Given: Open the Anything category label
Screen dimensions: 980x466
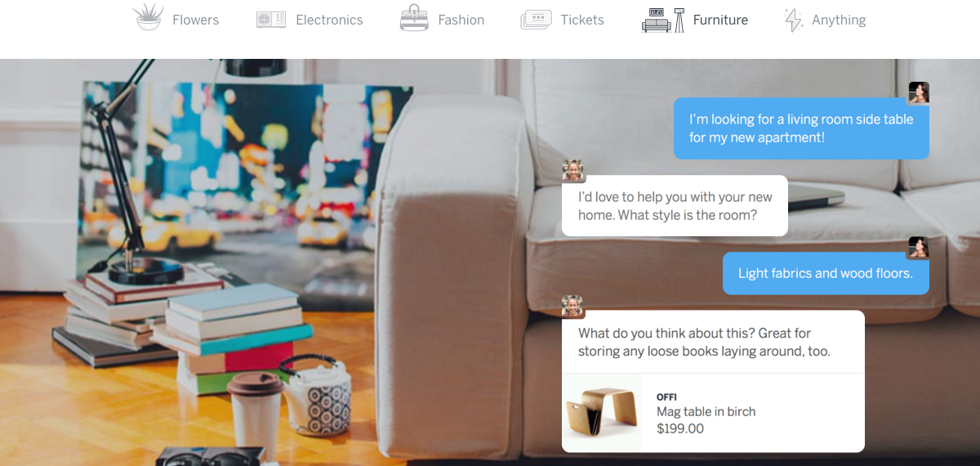Looking at the screenshot, I should pyautogui.click(x=839, y=20).
